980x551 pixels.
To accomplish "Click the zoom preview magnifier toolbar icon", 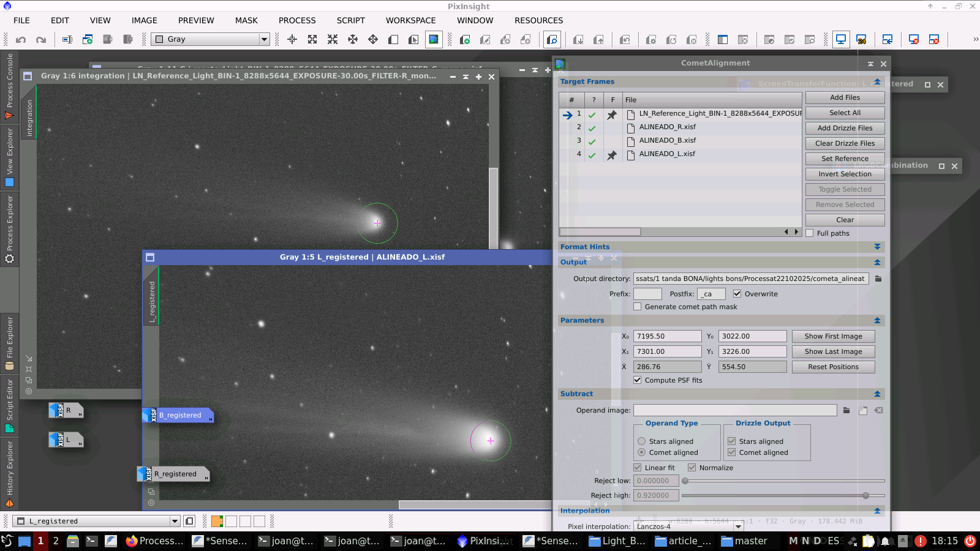I will click(552, 40).
